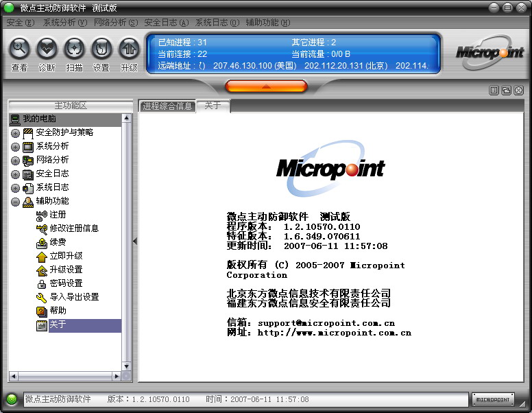Image resolution: width=532 pixels, height=413 pixels.
Task: Click the 辅助功能 helper icon
Action: 28,202
